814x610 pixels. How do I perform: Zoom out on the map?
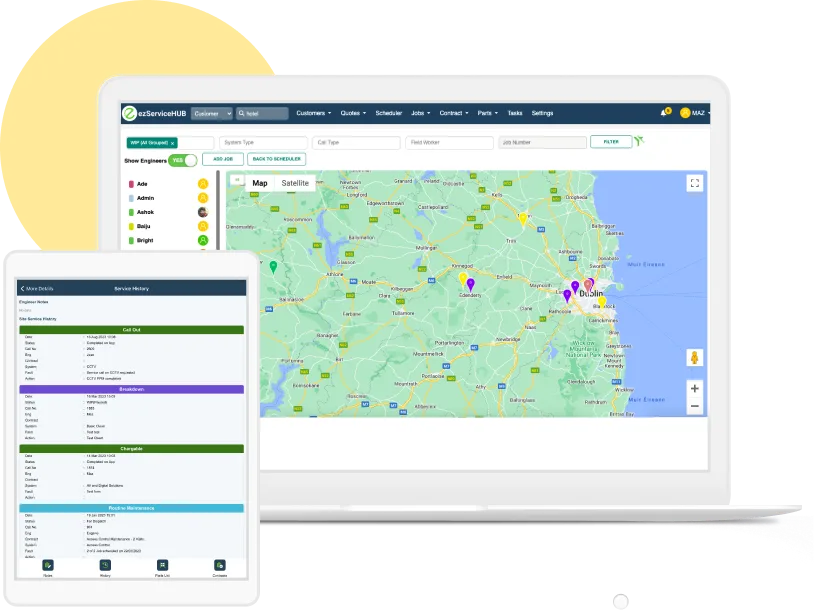click(x=695, y=406)
